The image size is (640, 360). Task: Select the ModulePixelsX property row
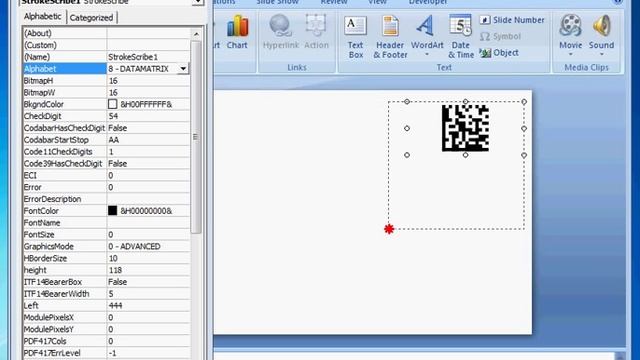pos(106,317)
